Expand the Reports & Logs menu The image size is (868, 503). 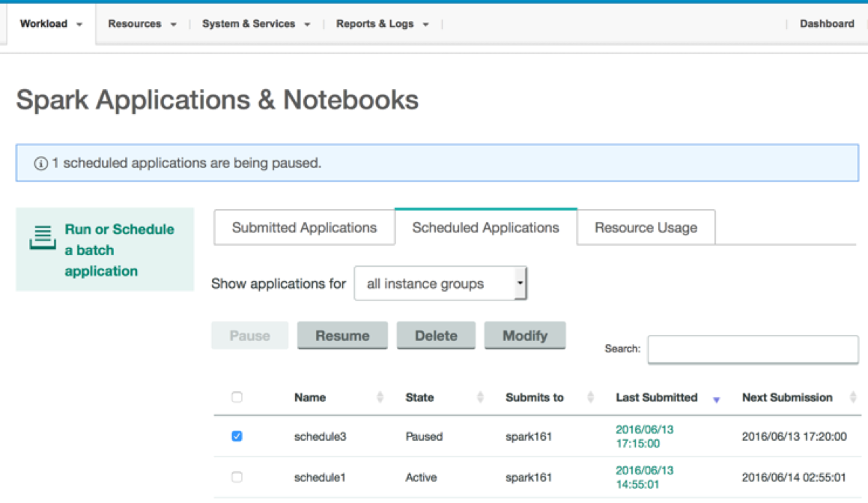[383, 24]
